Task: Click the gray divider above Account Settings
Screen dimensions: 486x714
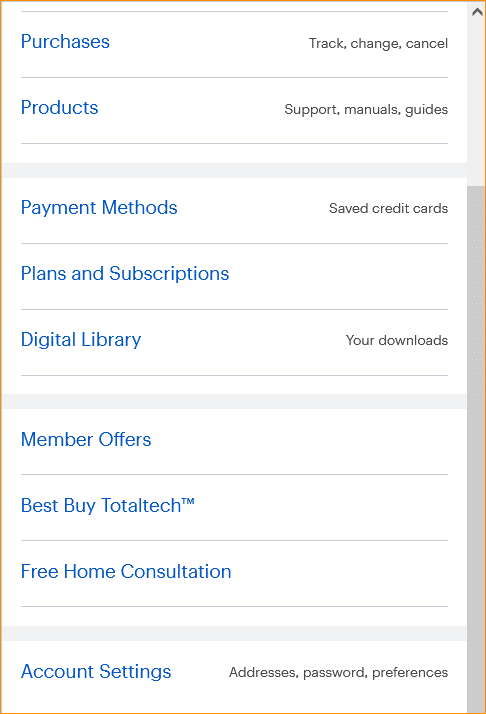Action: pos(234,633)
